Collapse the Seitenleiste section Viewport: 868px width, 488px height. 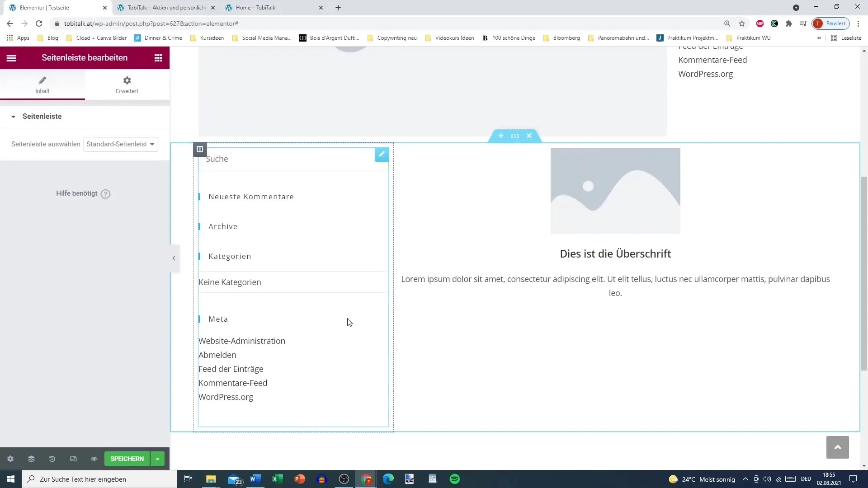(x=85, y=117)
